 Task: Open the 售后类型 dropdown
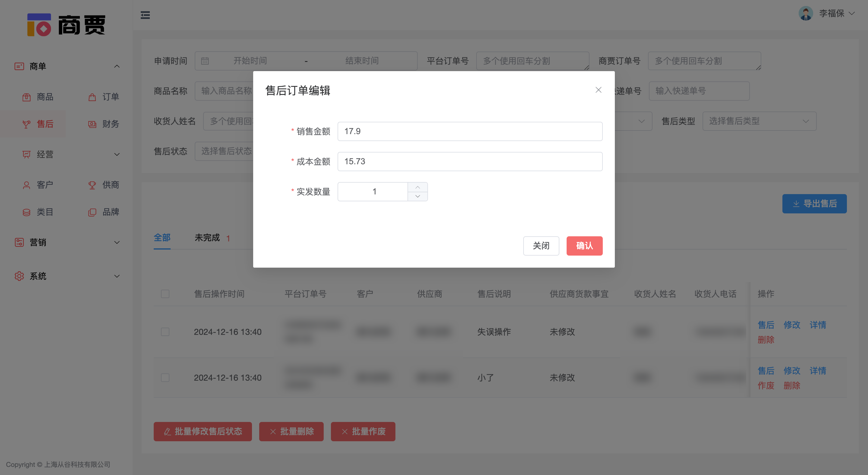pos(759,121)
